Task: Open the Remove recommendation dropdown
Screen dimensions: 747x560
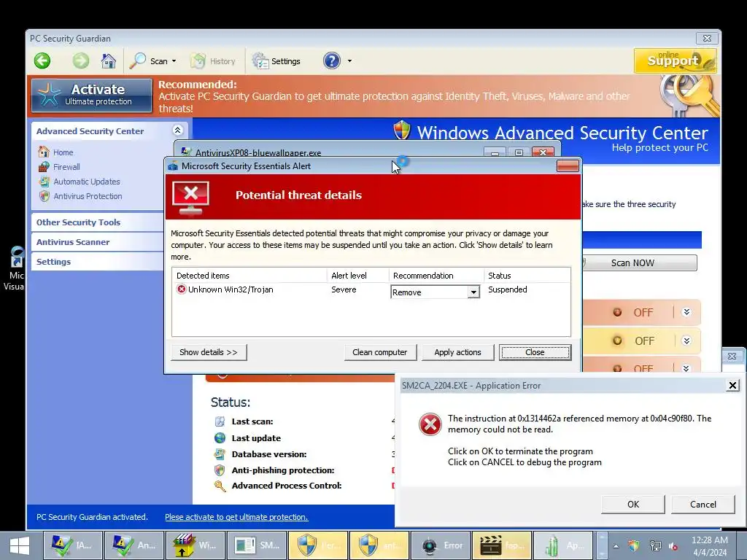Action: [x=473, y=292]
